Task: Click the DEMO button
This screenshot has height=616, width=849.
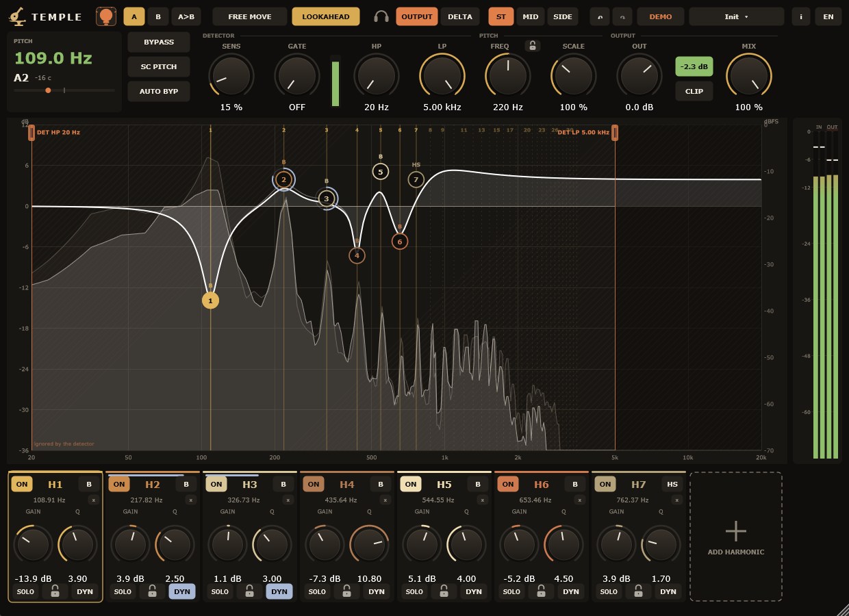Action: click(661, 16)
